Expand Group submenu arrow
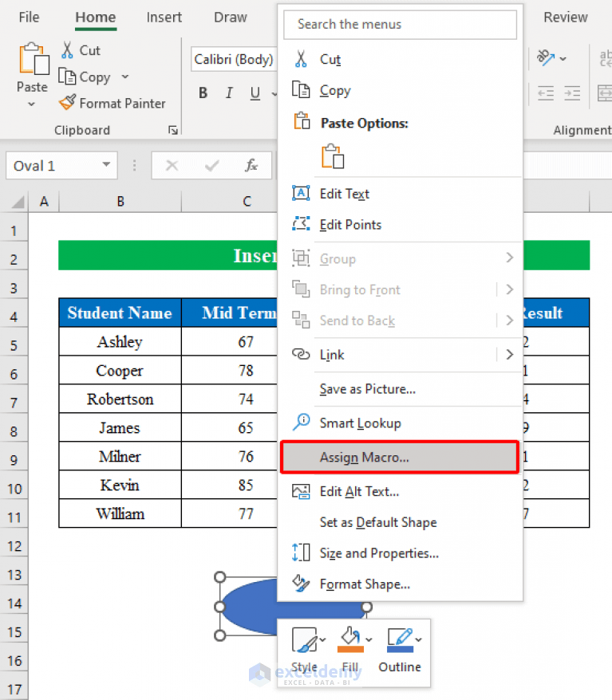This screenshot has height=700, width=612. click(x=510, y=258)
